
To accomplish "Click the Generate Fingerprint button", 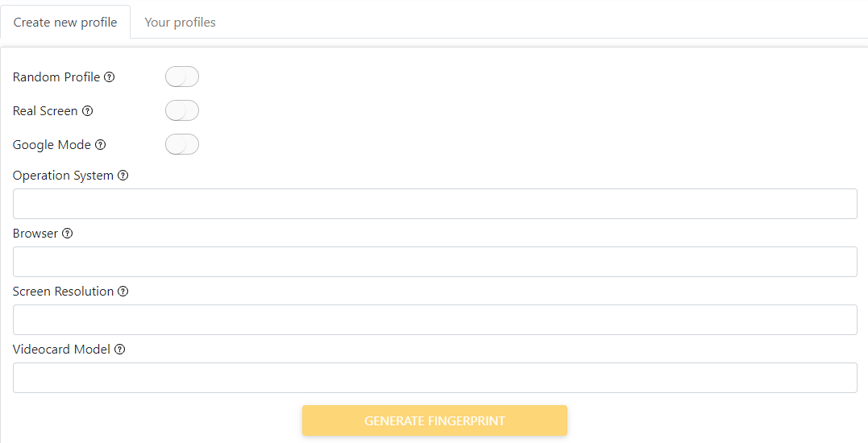I will click(x=434, y=420).
